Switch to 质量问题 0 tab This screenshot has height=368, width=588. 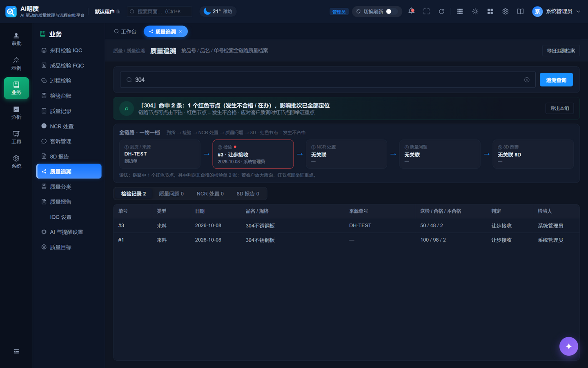171,194
